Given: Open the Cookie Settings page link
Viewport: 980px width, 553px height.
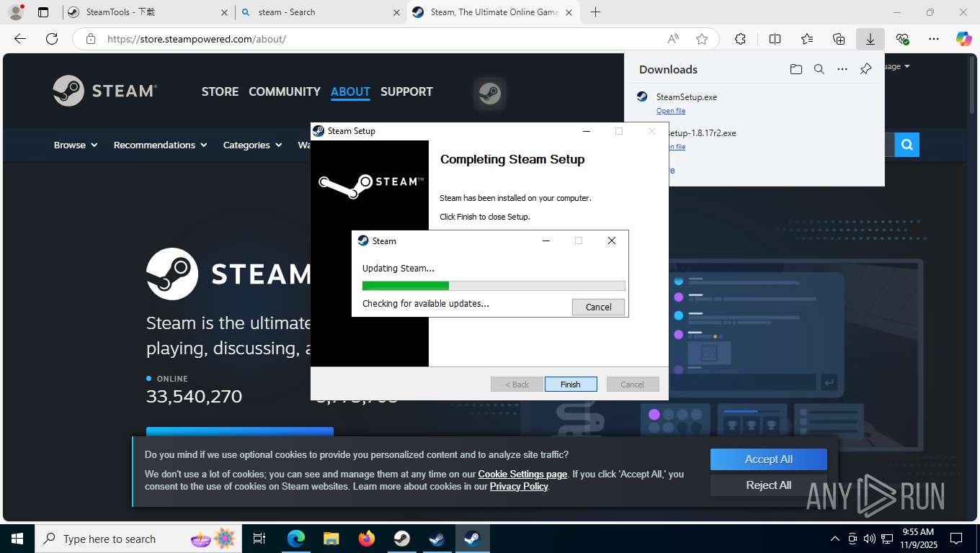Looking at the screenshot, I should (522, 474).
